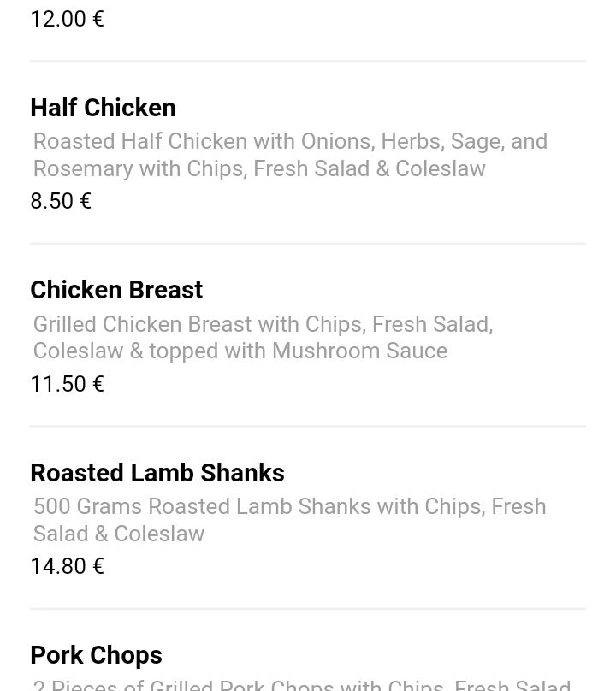
Task: Tap the separator line above Pork Chops
Action: pyautogui.click(x=308, y=609)
